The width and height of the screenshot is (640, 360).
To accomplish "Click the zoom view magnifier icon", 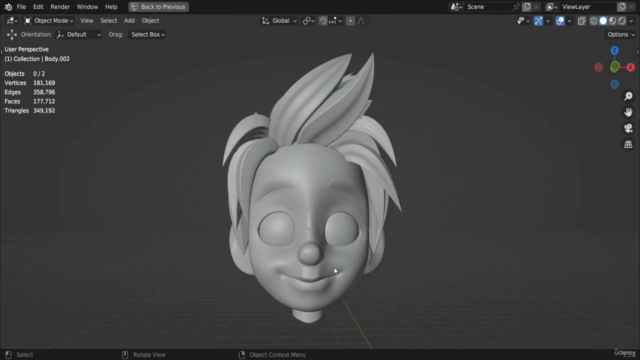I will point(628,96).
